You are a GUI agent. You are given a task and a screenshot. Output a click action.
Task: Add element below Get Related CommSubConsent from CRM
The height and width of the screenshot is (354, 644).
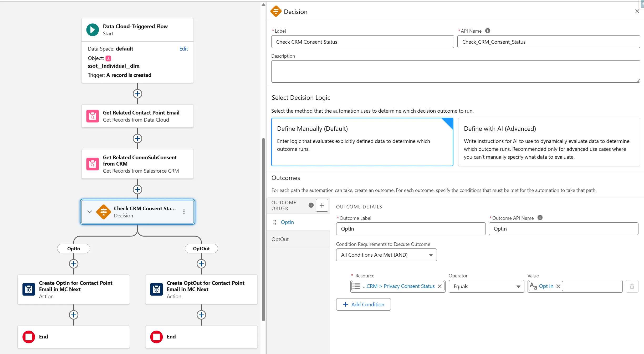tap(137, 190)
